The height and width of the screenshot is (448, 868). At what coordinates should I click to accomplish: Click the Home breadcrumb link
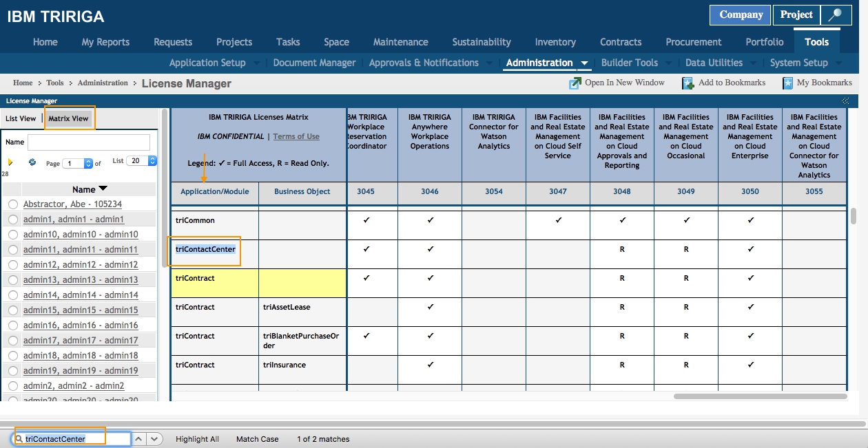coord(23,83)
